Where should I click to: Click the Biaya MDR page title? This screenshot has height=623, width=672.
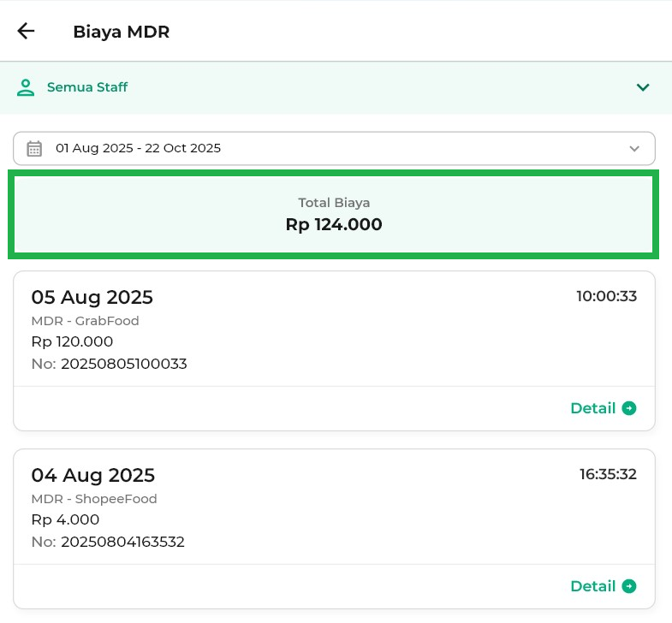click(121, 32)
